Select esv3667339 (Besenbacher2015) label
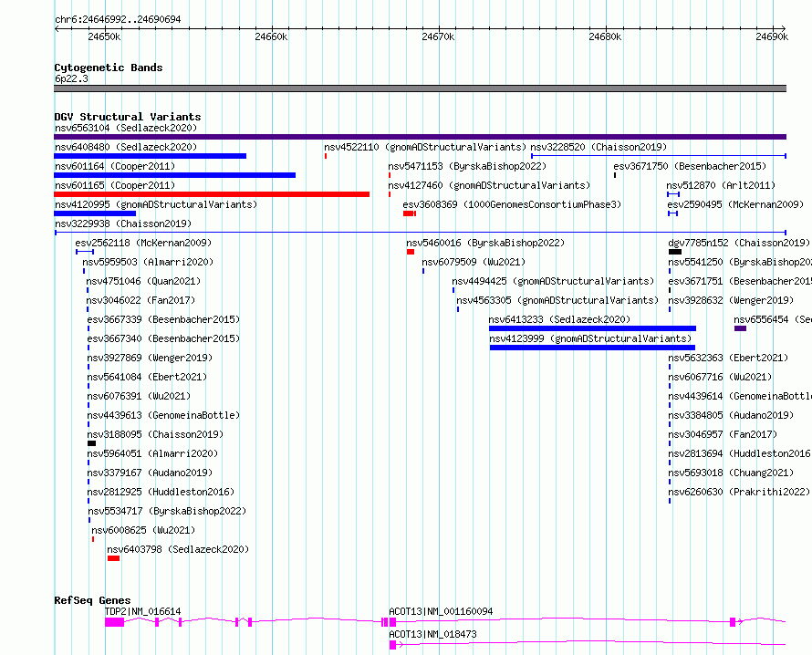The height and width of the screenshot is (655, 812). coord(163,319)
